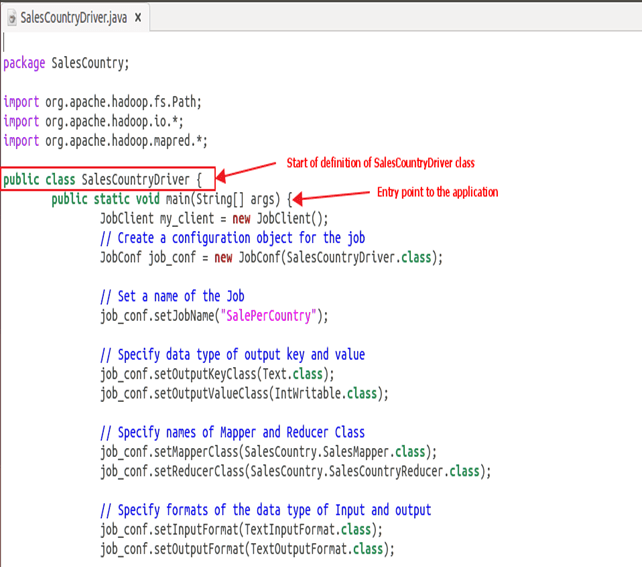Close the SalesCountryDriver.java tab
This screenshot has height=567, width=642.
pyautogui.click(x=137, y=19)
